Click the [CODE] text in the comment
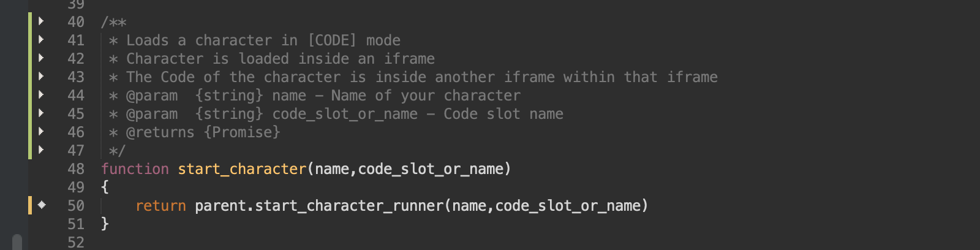The image size is (980, 250). tap(331, 40)
